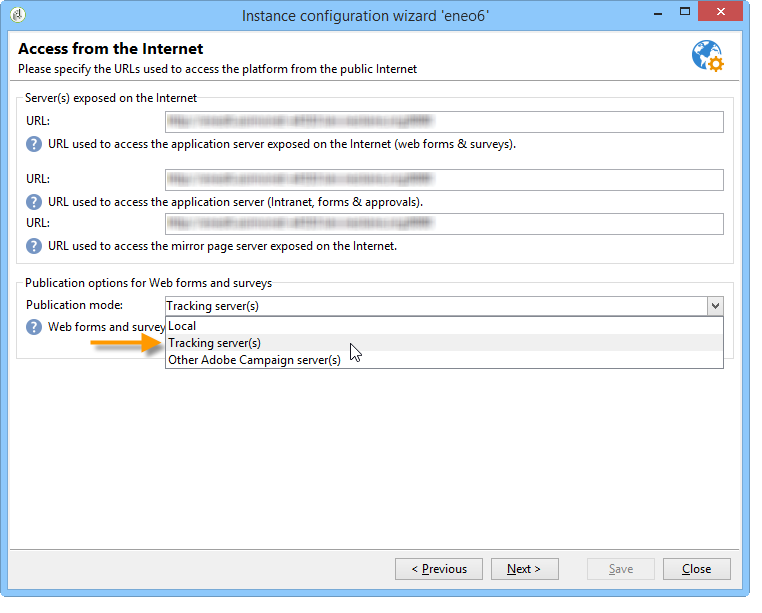Pick Other Adobe Campaign server(s) option
The height and width of the screenshot is (613, 762).
pyautogui.click(x=444, y=360)
